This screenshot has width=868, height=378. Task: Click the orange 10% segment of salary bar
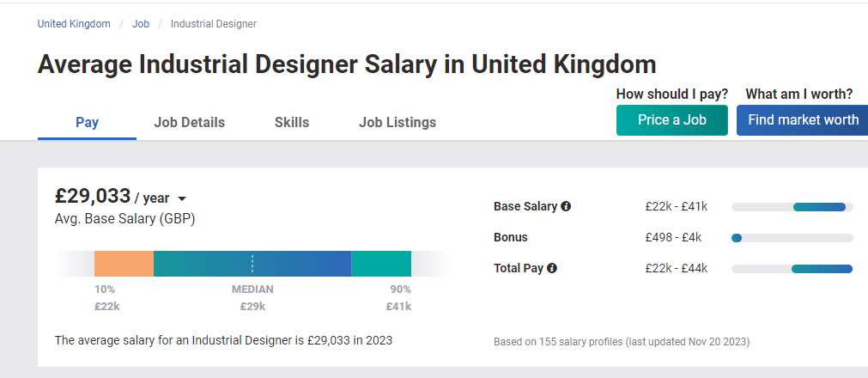point(124,264)
